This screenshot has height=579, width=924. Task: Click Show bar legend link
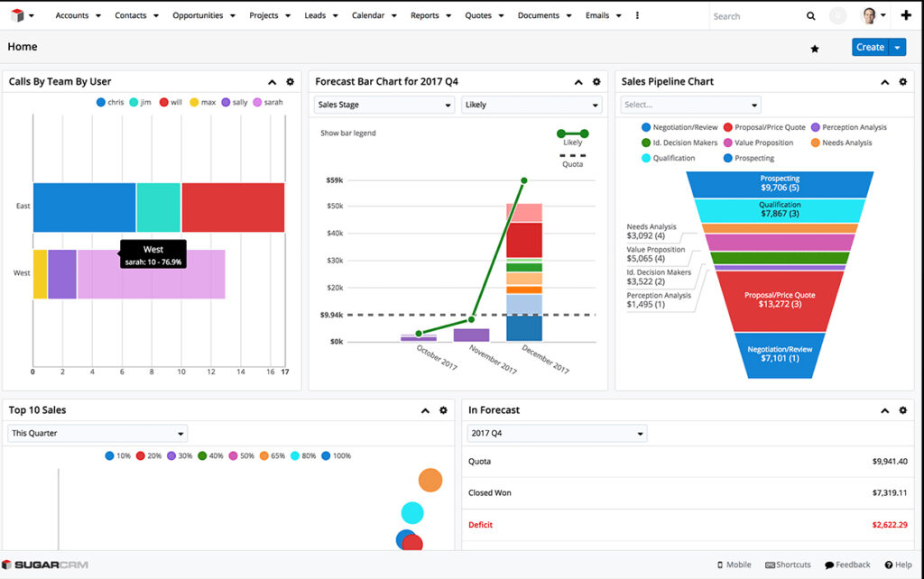point(348,133)
